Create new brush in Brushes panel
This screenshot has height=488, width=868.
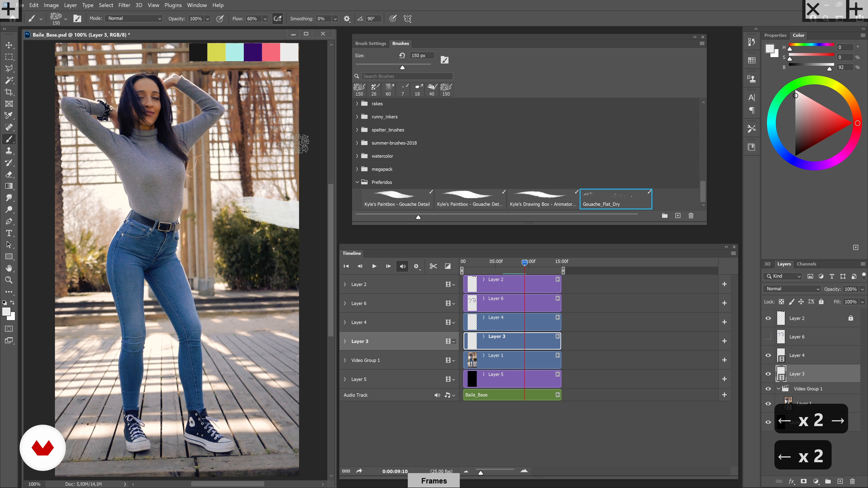point(678,216)
